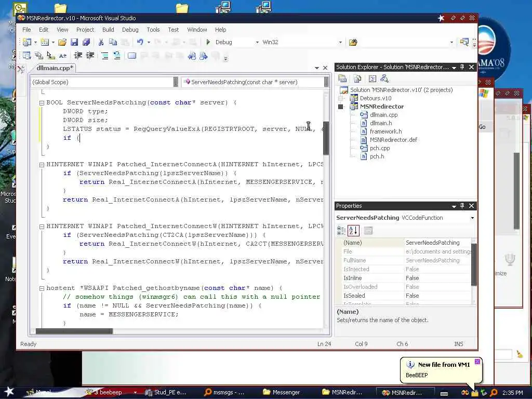The height and width of the screenshot is (399, 532).
Task: Select the dllmain.cpp editor tab
Action: [x=55, y=68]
